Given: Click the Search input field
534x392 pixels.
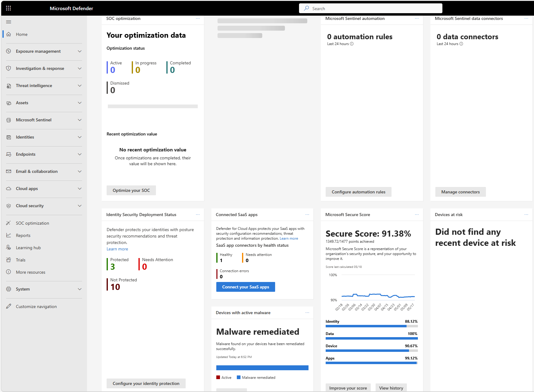Looking at the screenshot, I should [371, 8].
